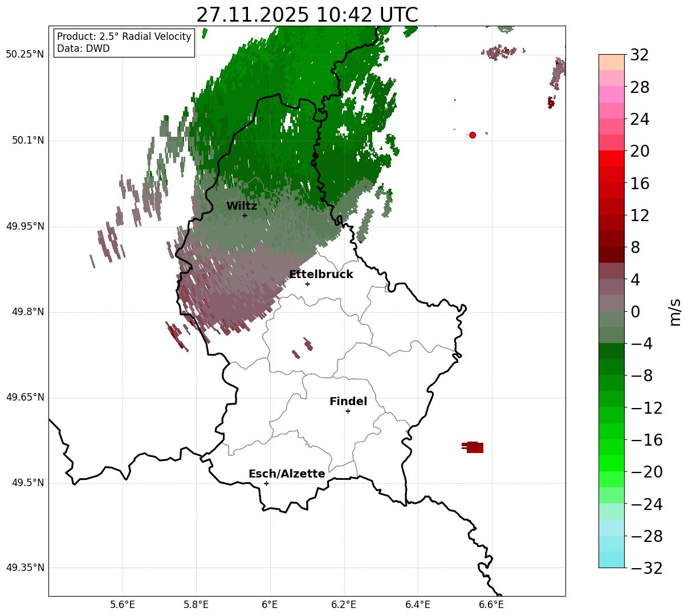Click the colorbar label 0
This screenshot has height=616, width=688.
coord(635,312)
